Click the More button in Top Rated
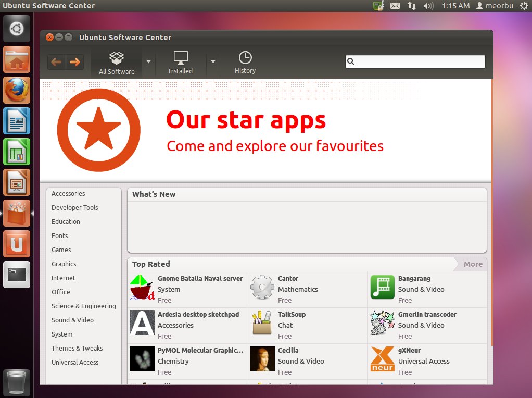 point(473,264)
